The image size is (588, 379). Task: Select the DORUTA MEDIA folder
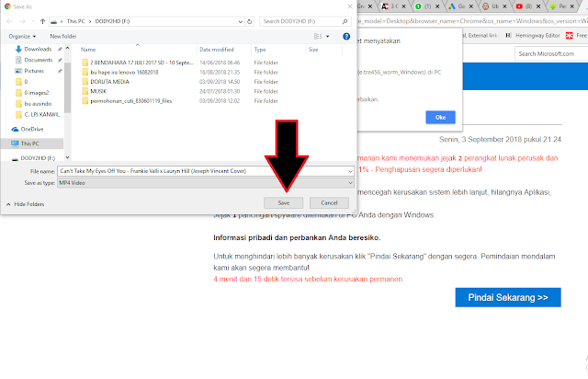tap(106, 82)
